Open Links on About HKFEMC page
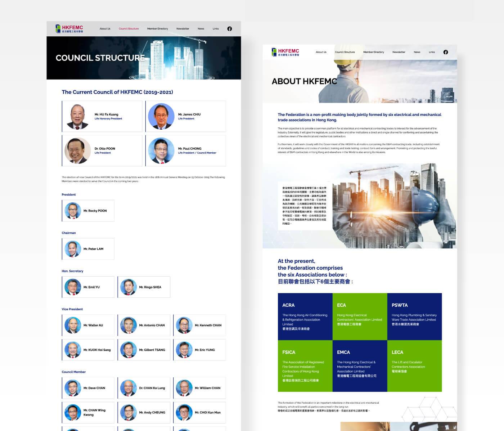504x431 pixels. pos(432,52)
